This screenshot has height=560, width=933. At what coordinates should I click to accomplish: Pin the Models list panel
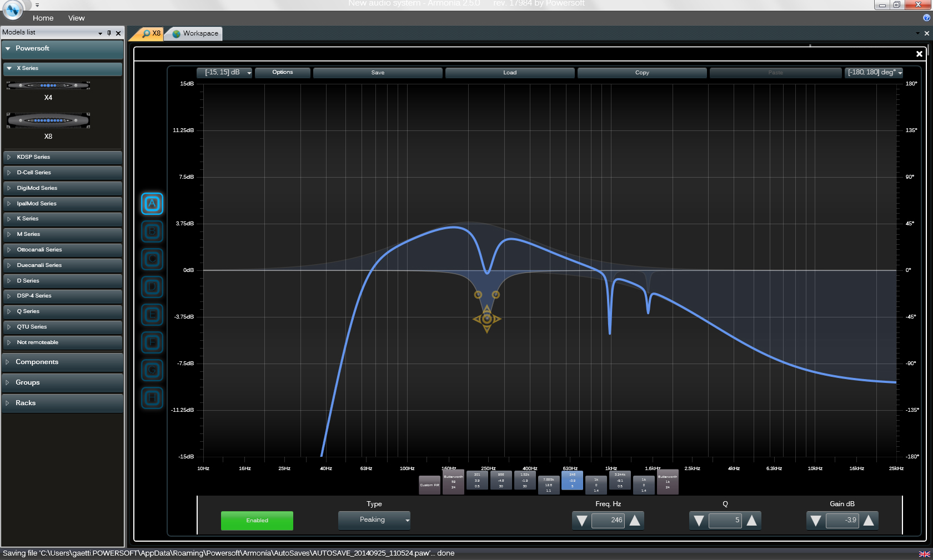click(x=109, y=33)
